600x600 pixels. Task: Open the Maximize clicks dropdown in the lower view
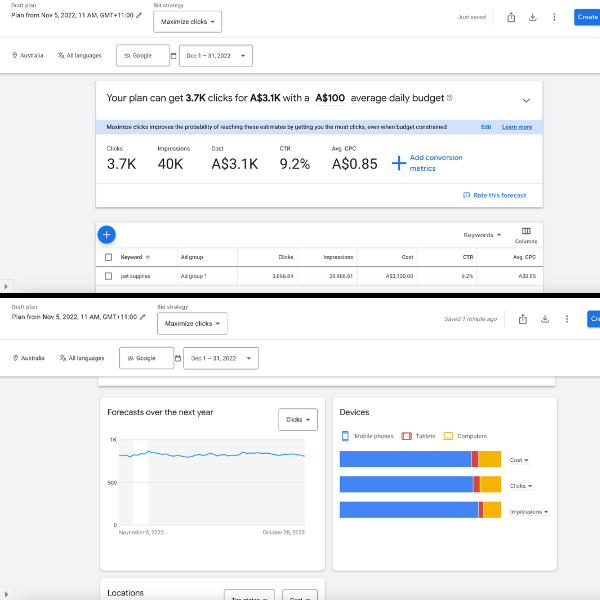192,324
